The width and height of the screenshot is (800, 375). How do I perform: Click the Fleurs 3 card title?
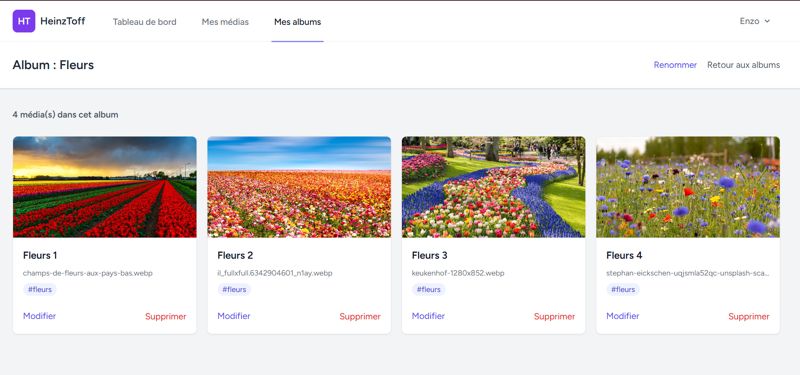pyautogui.click(x=430, y=255)
